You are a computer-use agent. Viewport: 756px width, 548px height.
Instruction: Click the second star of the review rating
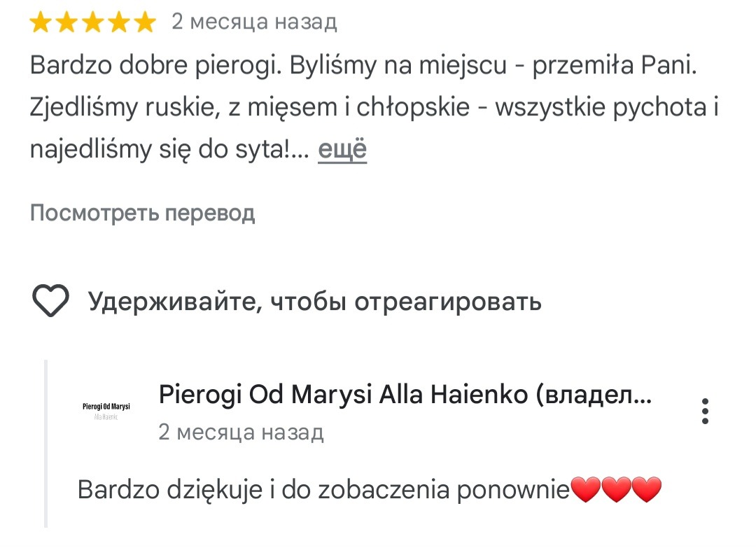[65, 21]
